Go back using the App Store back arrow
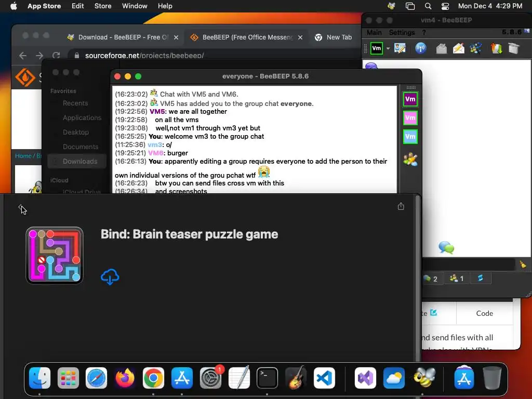Viewport: 532px width, 399px height. 20,207
